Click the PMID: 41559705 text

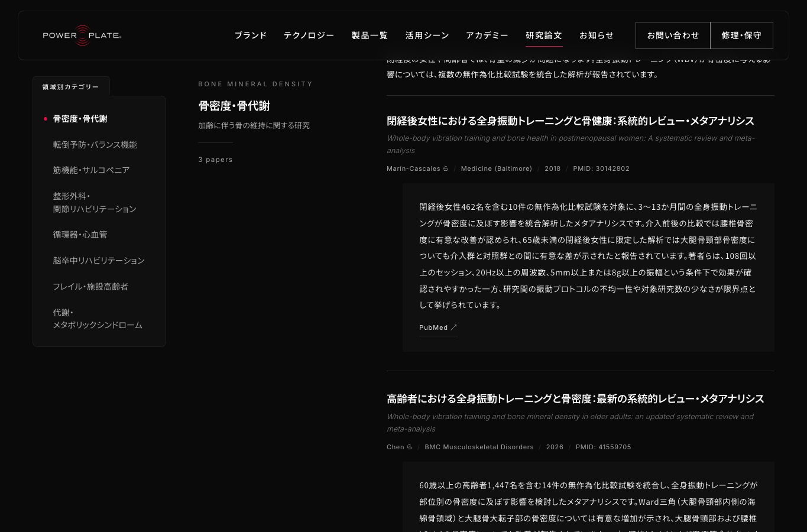604,447
